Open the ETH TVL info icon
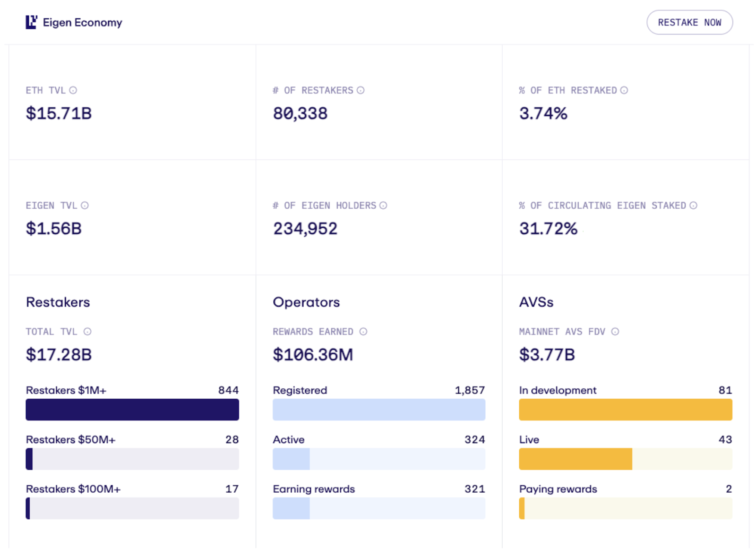 73,90
